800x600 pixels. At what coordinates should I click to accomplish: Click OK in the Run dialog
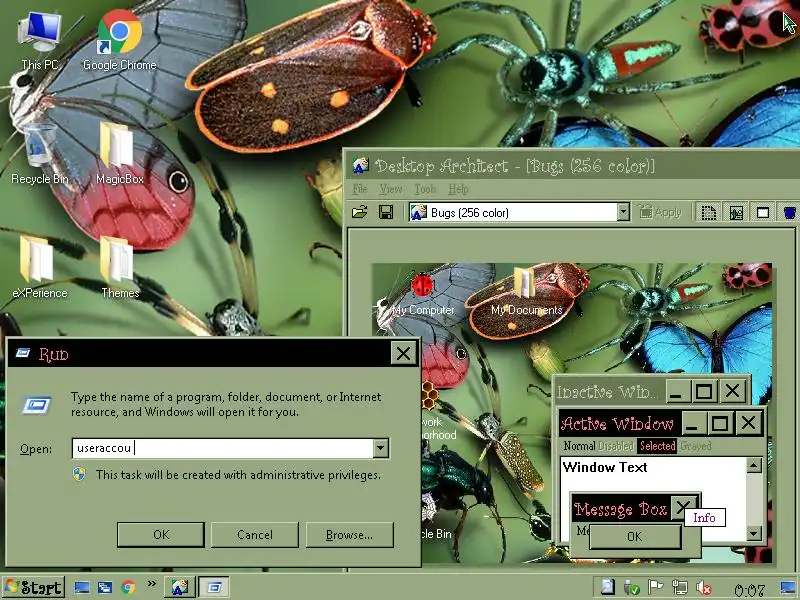pyautogui.click(x=161, y=534)
